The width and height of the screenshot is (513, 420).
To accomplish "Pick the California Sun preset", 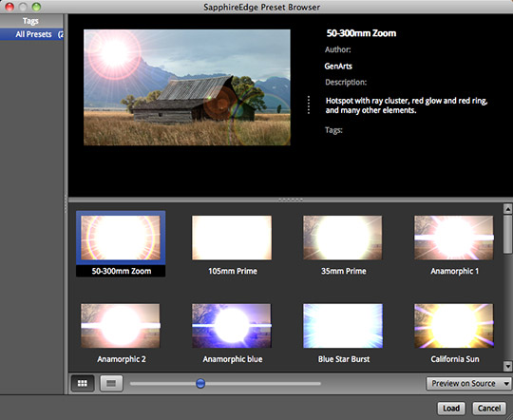I will click(454, 326).
